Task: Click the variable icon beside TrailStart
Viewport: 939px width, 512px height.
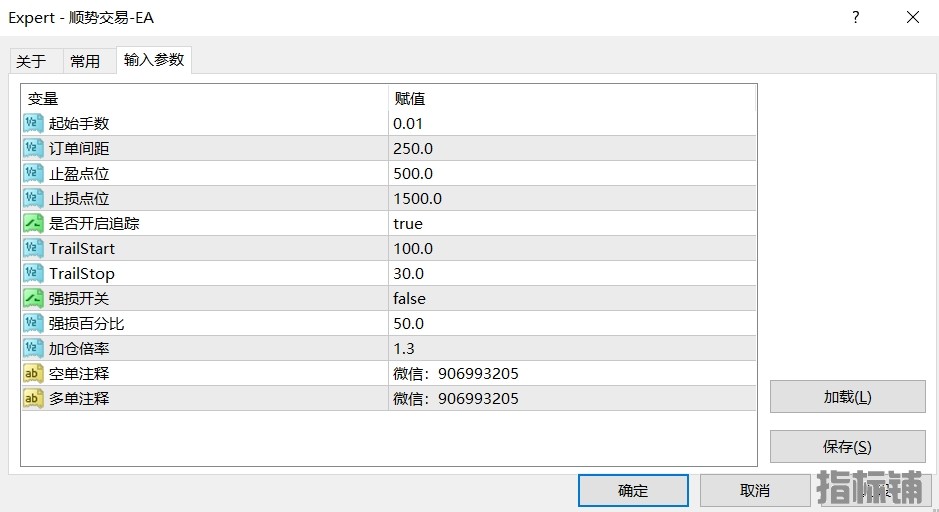Action: 34,249
